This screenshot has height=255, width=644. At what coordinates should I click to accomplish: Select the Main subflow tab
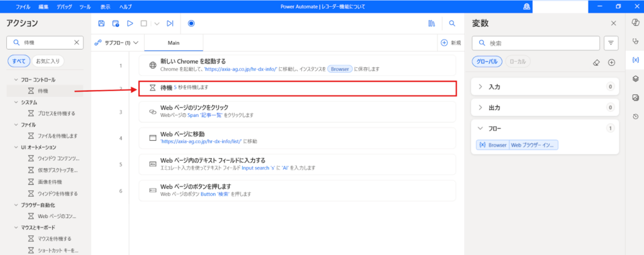click(x=174, y=43)
